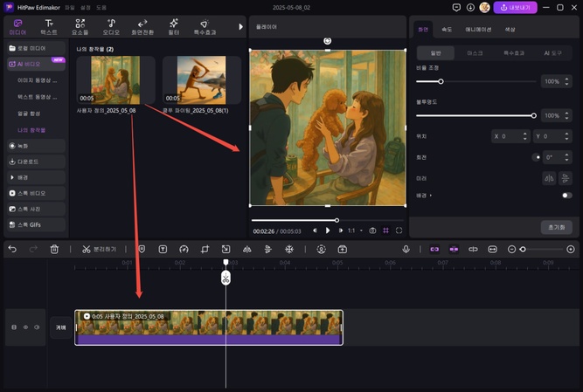Click the player progress bar handle
The width and height of the screenshot is (583, 392).
337,220
